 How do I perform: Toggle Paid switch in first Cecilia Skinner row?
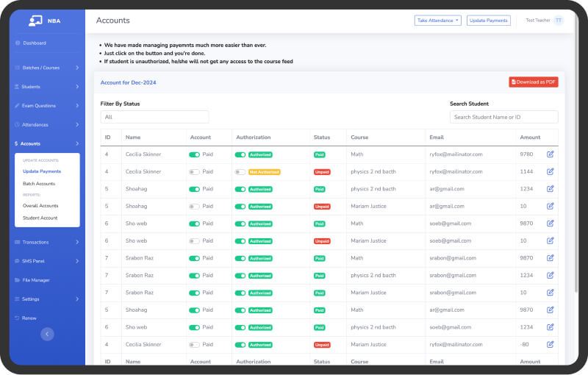[x=195, y=154]
